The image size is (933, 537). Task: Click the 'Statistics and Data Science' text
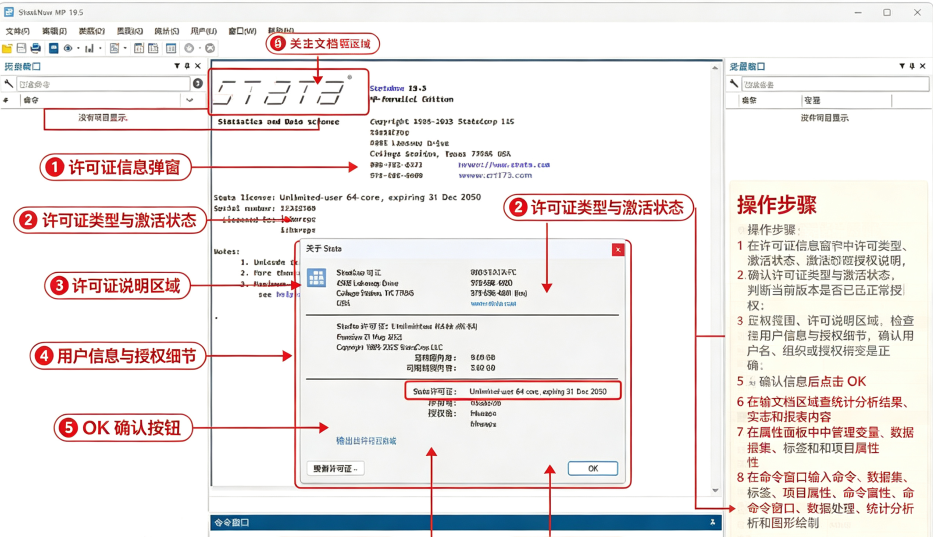tap(278, 121)
